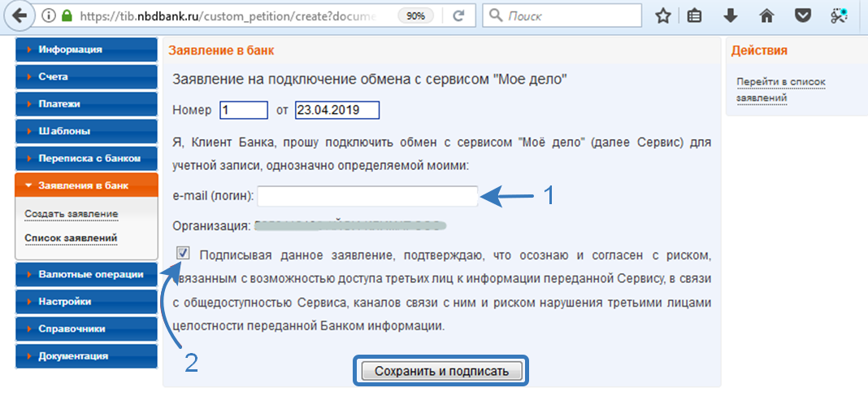Uncheck the risk agreement checkbox

183,254
